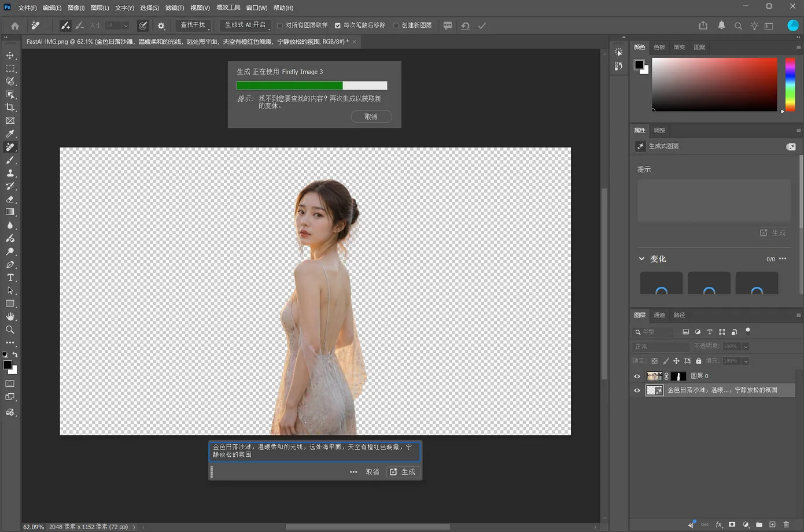The image size is (804, 532).
Task: Collapse the 变化 section chevron
Action: [x=641, y=258]
